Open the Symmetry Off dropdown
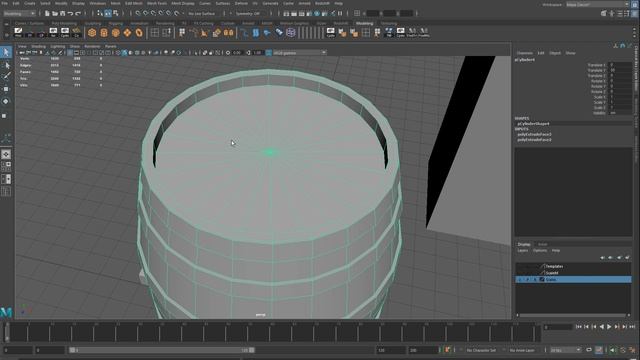This screenshot has height=360, width=640. pos(249,13)
